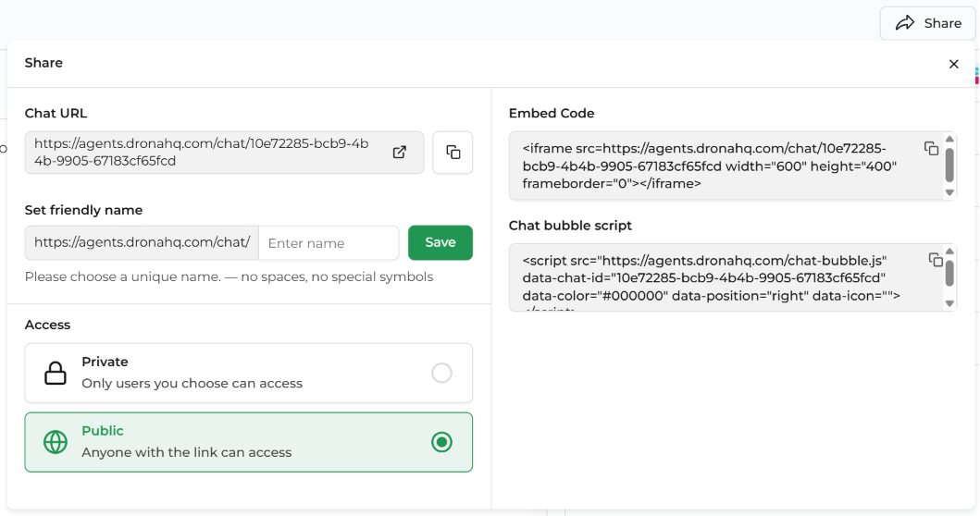Click the globe icon of the Public option
This screenshot has height=516, width=980.
(x=55, y=442)
